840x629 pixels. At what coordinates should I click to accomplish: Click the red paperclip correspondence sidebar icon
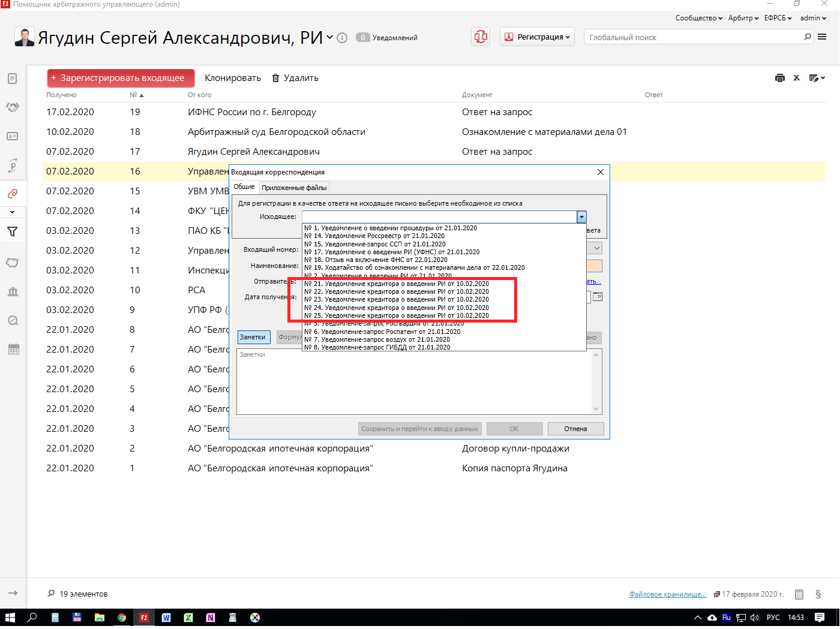tap(13, 194)
